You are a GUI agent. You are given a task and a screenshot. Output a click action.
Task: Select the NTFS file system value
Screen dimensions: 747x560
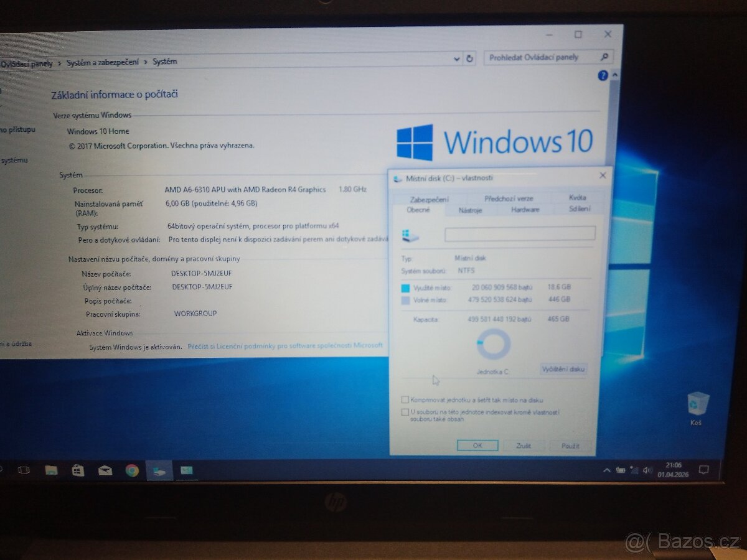click(466, 271)
